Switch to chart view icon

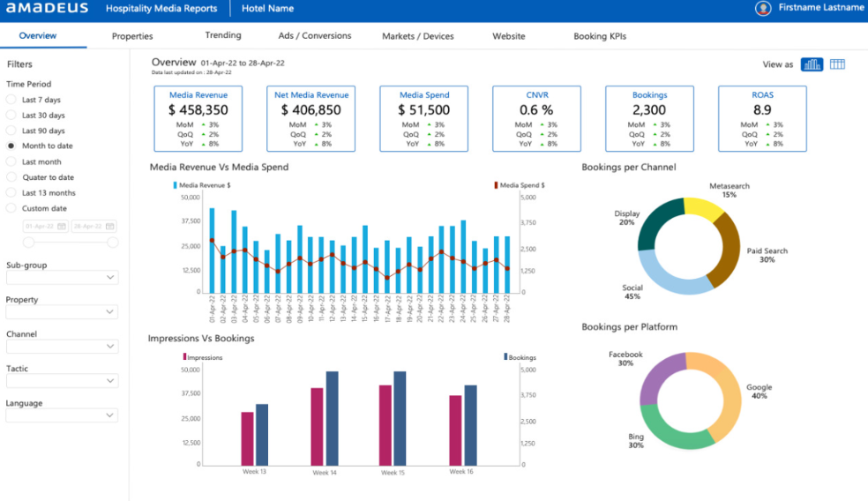[812, 64]
